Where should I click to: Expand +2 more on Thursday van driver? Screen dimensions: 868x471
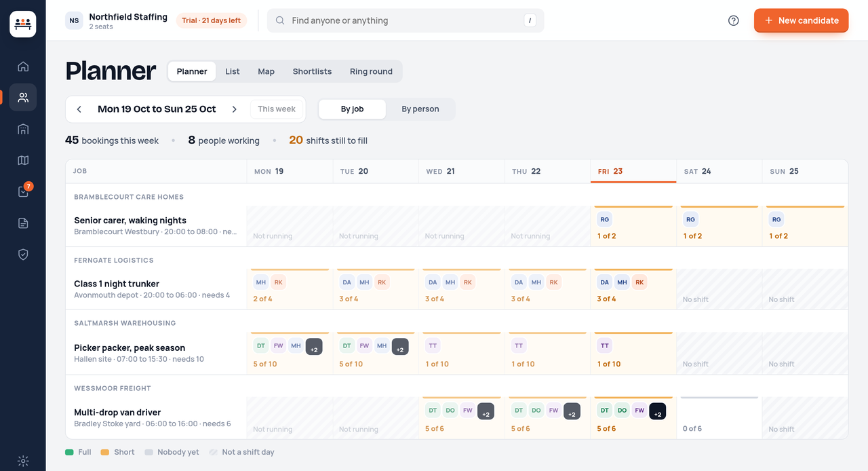[x=572, y=411]
